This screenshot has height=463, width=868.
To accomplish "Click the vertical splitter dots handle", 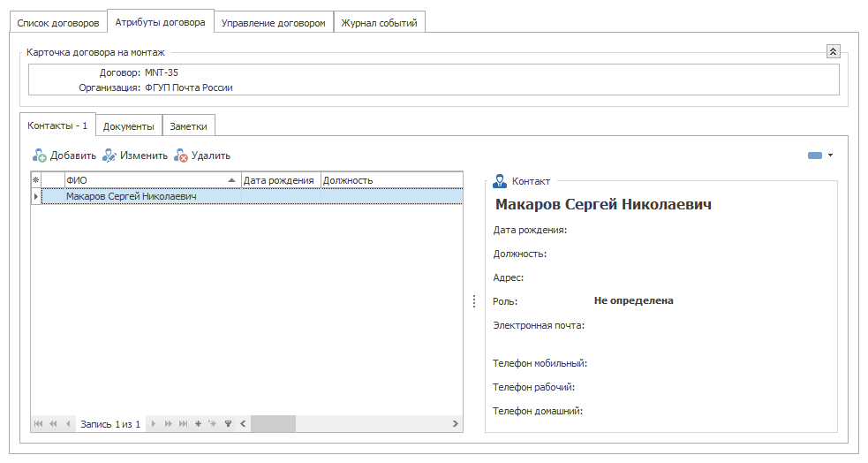I will click(x=474, y=301).
